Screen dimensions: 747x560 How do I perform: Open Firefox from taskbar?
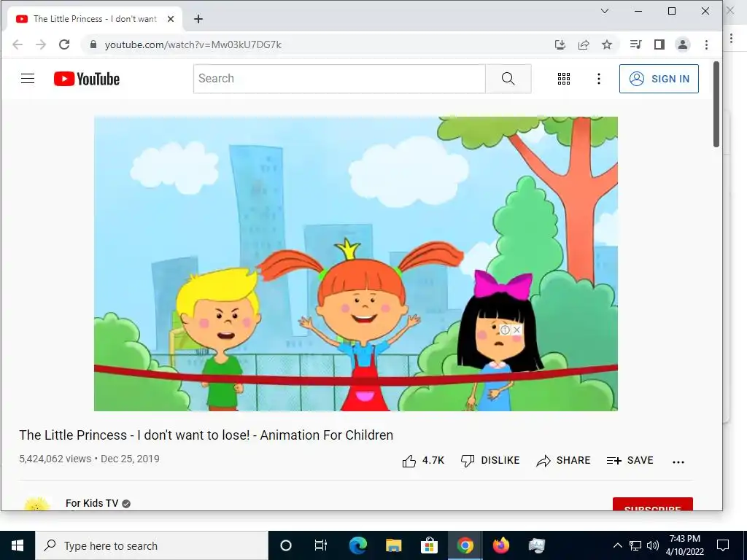(x=500, y=545)
